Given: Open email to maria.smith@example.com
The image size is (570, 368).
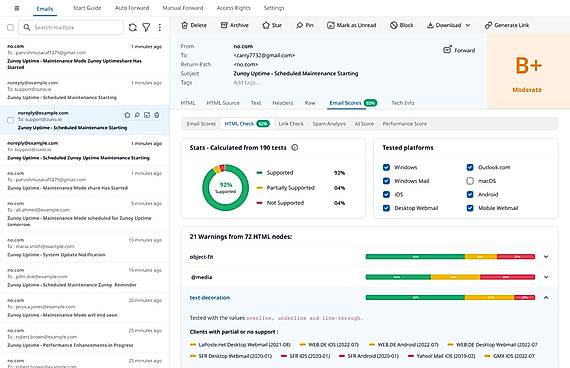Looking at the screenshot, I should pyautogui.click(x=84, y=247).
